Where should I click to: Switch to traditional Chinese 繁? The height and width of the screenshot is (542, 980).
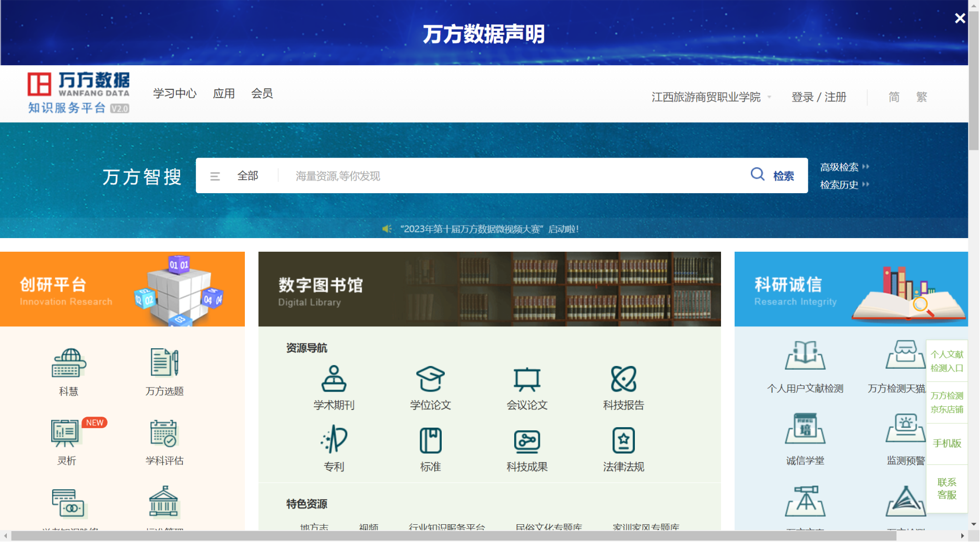click(922, 97)
